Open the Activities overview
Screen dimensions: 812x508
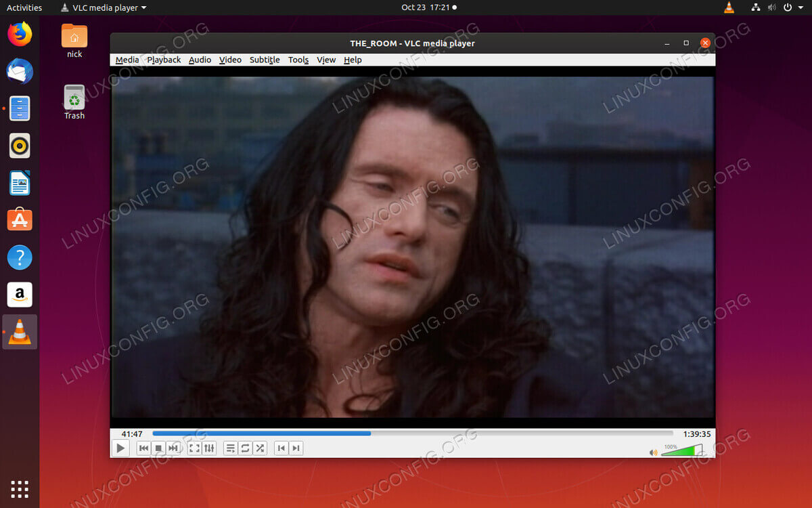click(x=25, y=8)
